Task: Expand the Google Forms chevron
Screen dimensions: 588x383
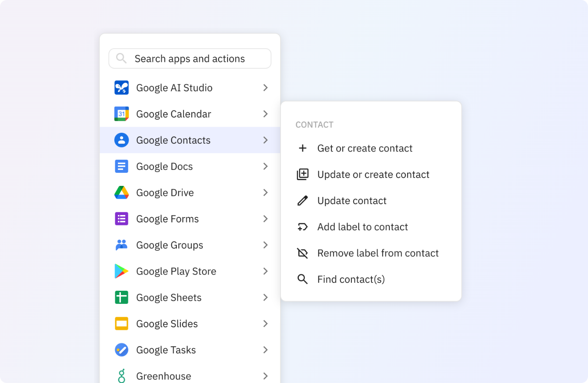Action: 265,219
